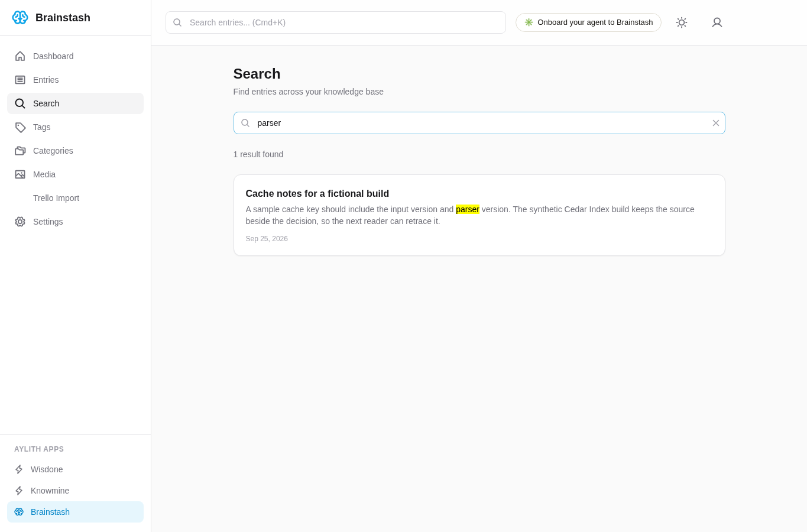Click the Brainstash app brain icon

19,512
